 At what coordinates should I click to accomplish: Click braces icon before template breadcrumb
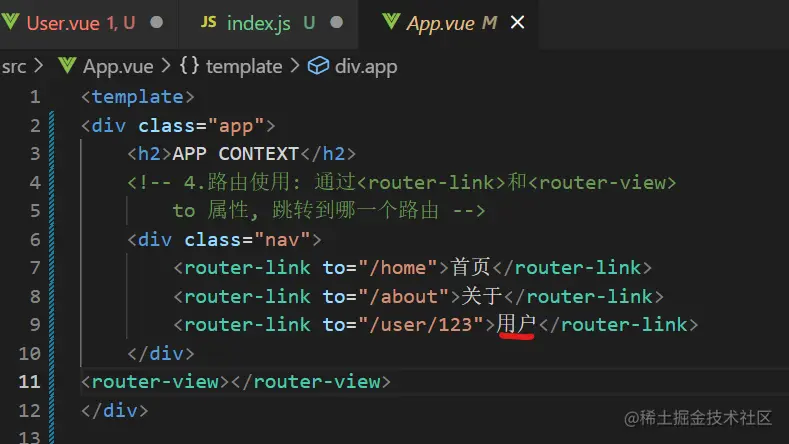point(189,65)
